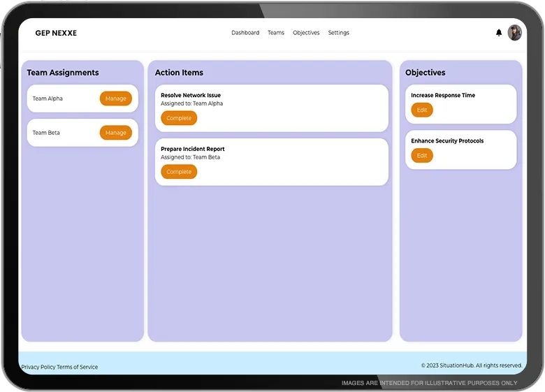Select the Team Alpha label
Image resolution: width=545 pixels, height=392 pixels.
click(x=48, y=99)
